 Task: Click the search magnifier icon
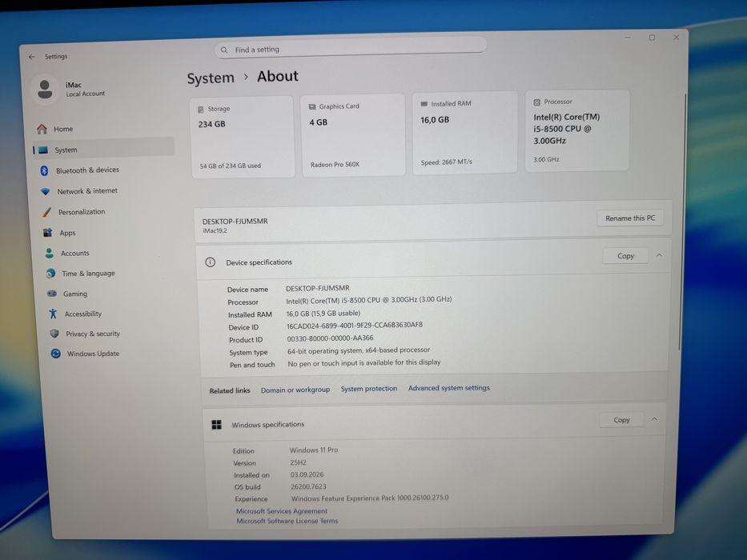[x=224, y=50]
